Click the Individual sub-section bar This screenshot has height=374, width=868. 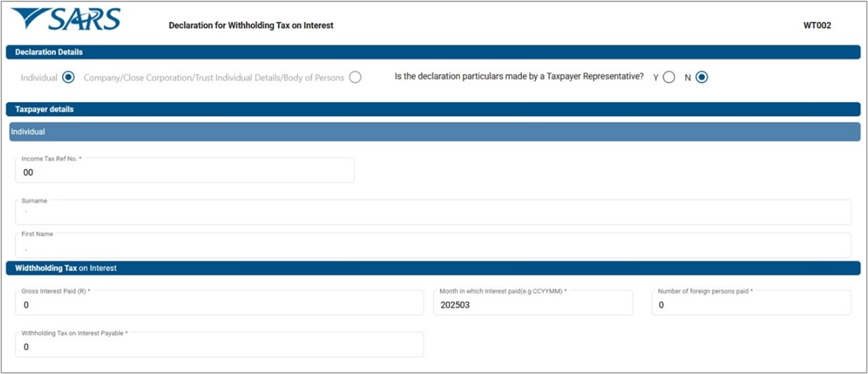click(434, 131)
